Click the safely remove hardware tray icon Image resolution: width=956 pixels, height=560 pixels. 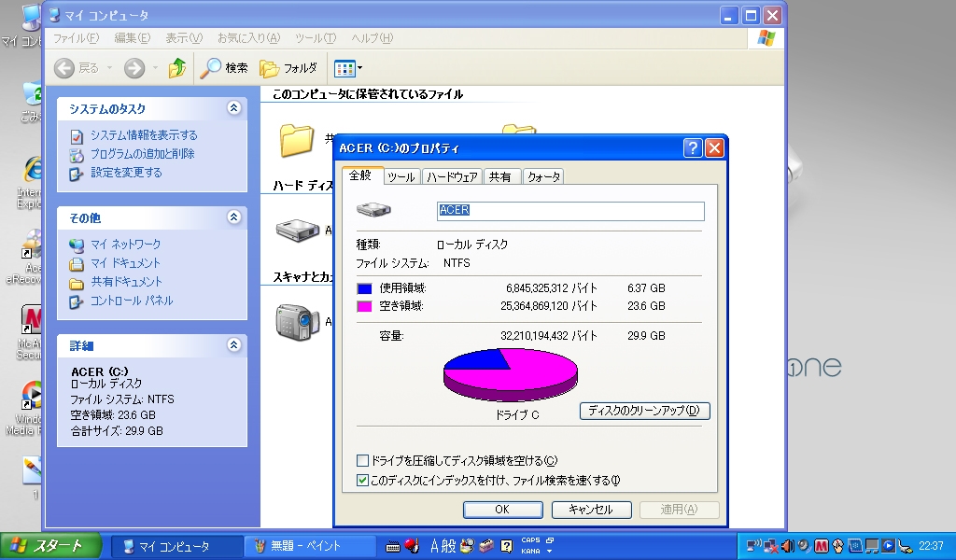[906, 546]
